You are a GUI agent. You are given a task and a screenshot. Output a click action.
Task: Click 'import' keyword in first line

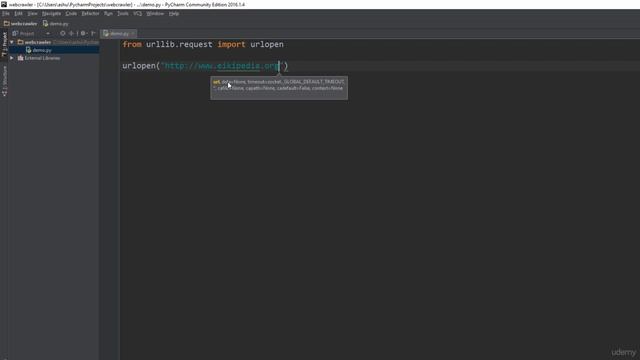231,44
